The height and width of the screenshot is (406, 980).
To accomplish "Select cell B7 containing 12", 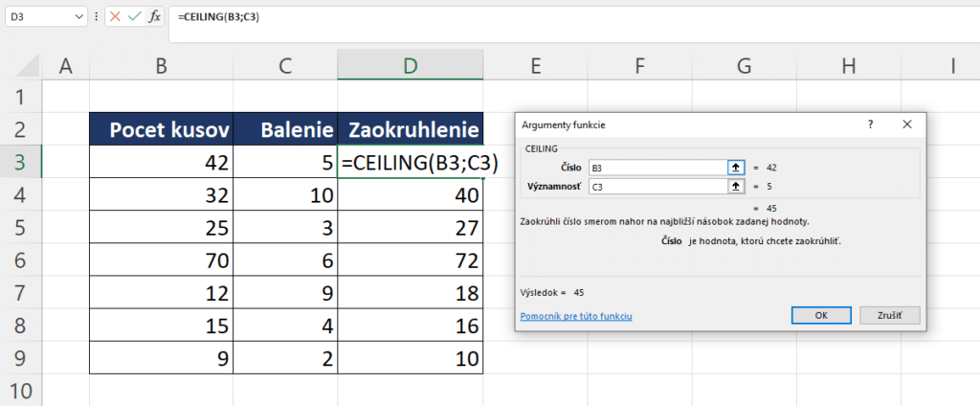I will [161, 292].
